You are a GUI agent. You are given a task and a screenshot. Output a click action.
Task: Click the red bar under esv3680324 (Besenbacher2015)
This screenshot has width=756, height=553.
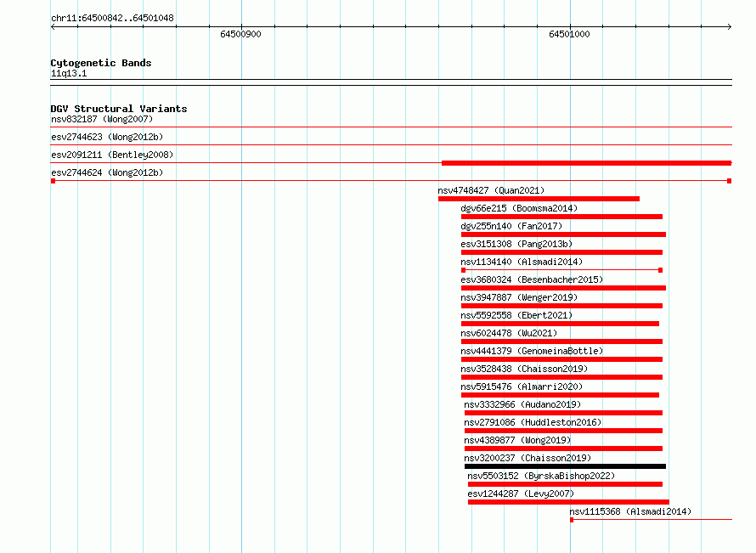[x=564, y=288]
